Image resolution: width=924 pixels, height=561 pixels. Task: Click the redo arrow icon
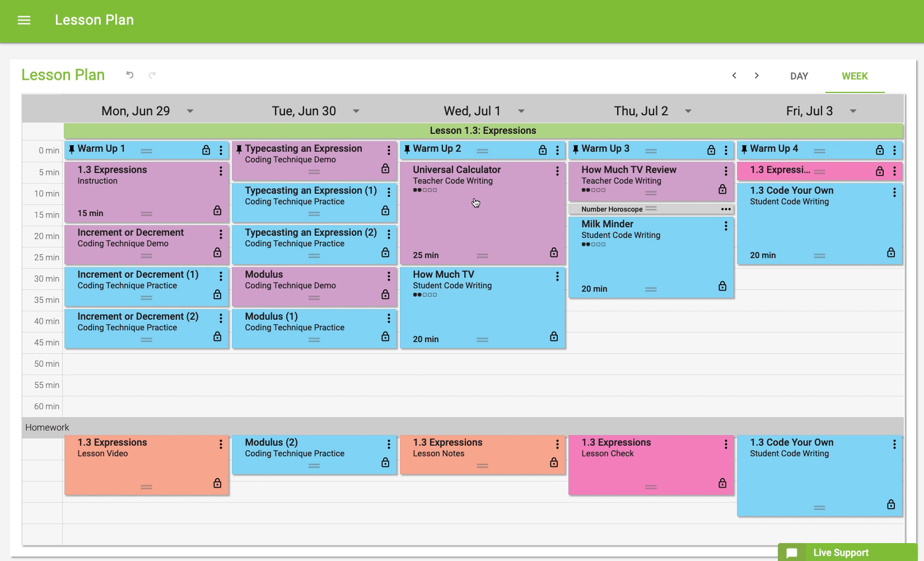click(x=152, y=75)
